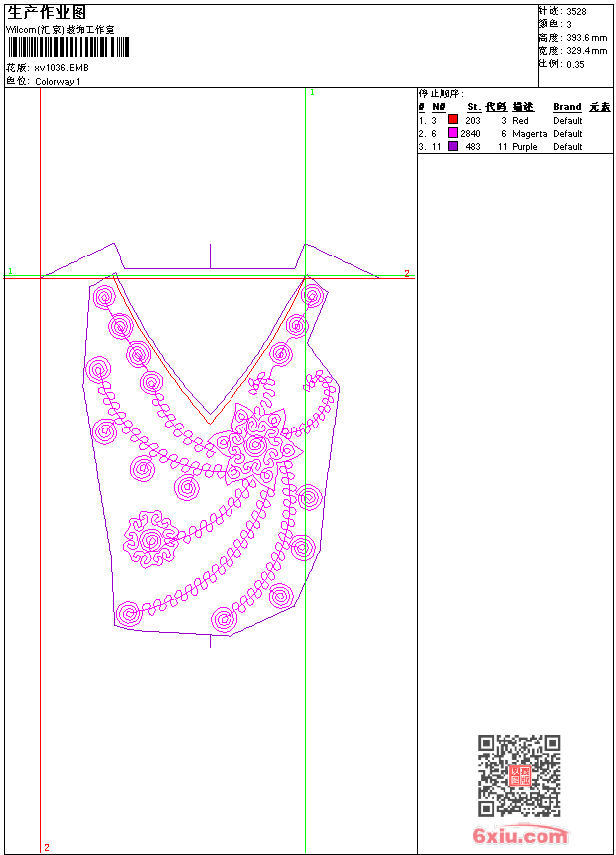The height and width of the screenshot is (855, 616).
Task: Click the red guide label '2' at right end
Action: [407, 273]
